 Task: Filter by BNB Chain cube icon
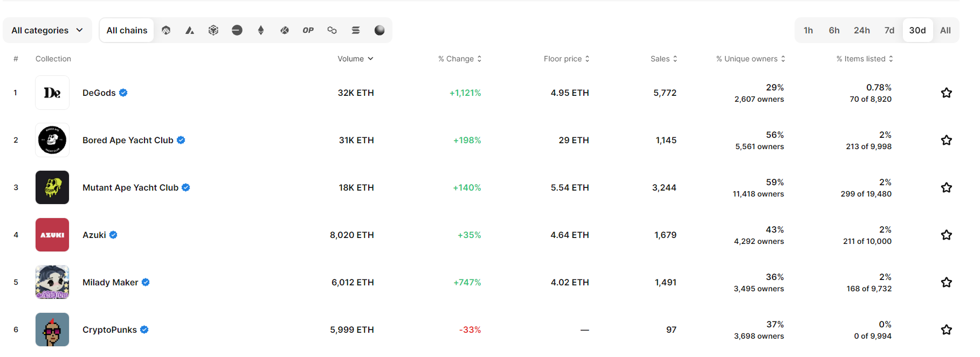coord(213,30)
